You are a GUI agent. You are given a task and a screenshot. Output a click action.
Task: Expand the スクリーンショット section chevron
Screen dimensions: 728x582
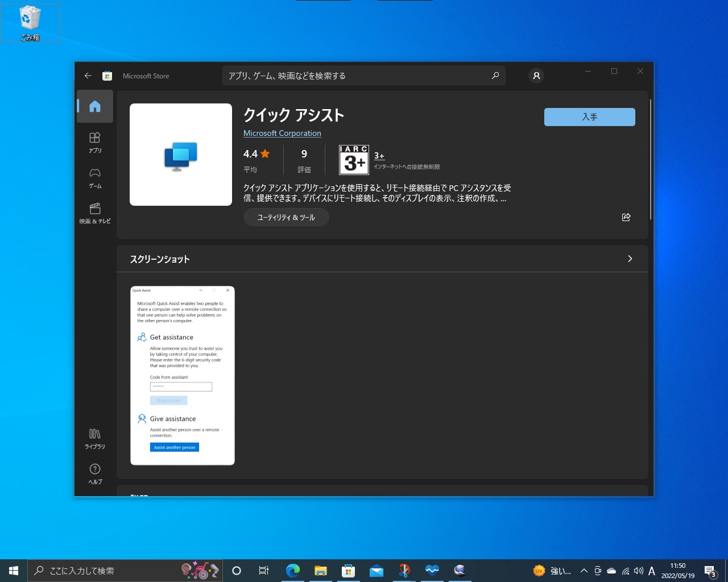(630, 259)
